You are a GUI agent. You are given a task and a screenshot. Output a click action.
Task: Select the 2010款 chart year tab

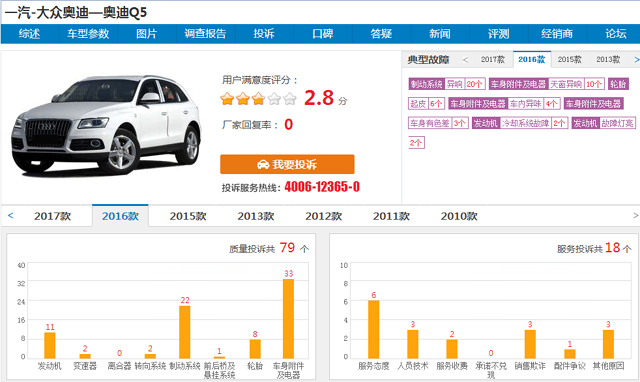tap(459, 216)
